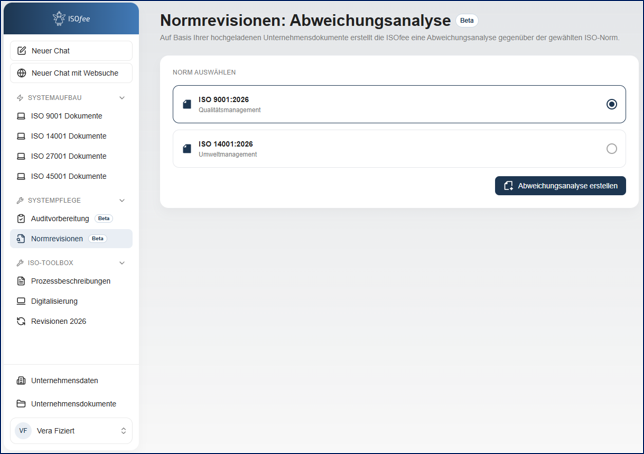
Task: Click the Qualitätsmanagement subtitle
Action: 230,110
